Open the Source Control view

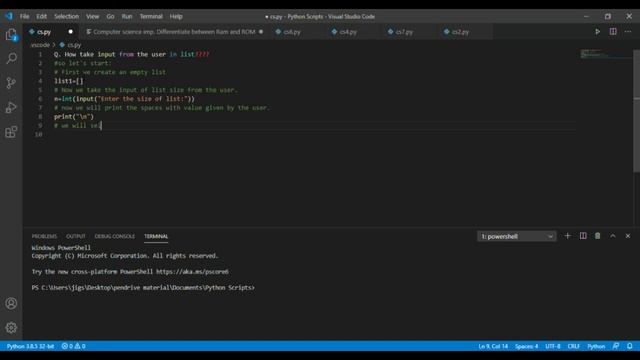11,83
